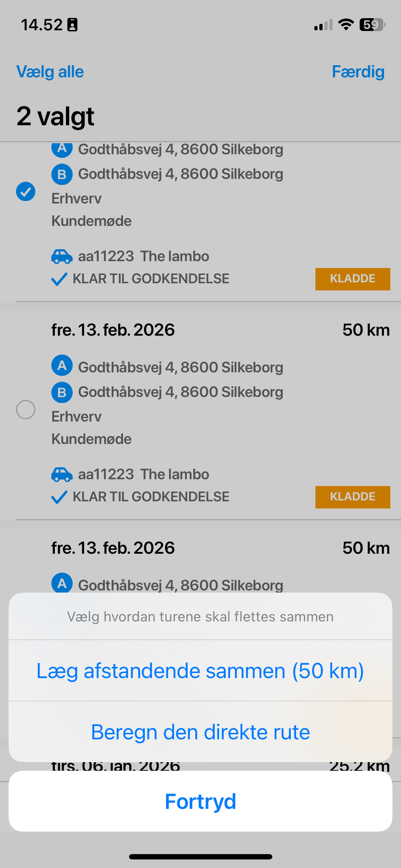Tap Færdig to finish selection

pyautogui.click(x=358, y=72)
